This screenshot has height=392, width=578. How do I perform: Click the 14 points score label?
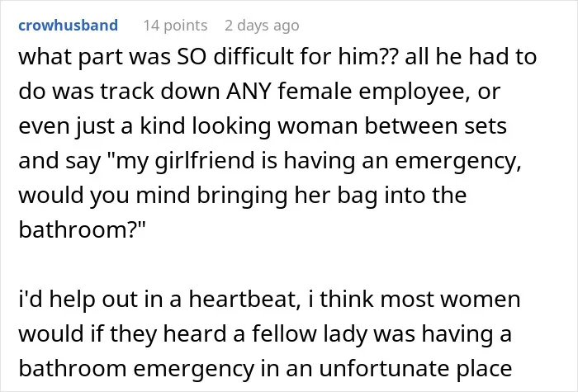point(175,26)
